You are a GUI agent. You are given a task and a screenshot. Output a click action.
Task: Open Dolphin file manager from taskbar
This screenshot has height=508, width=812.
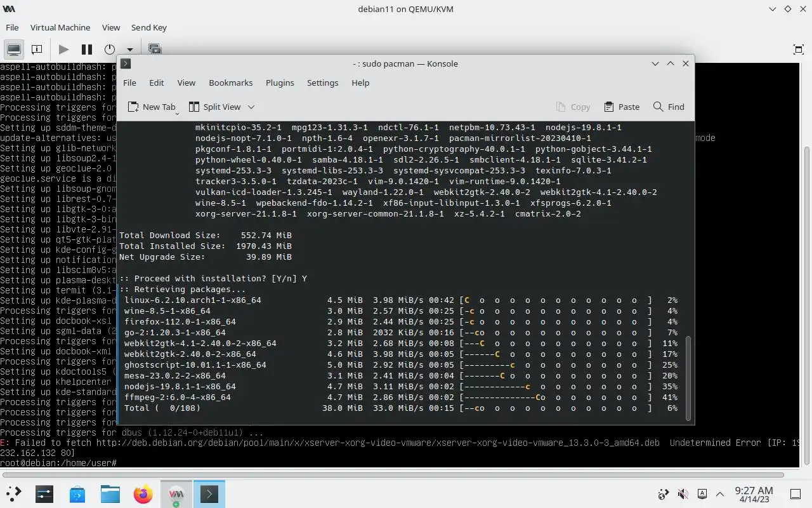110,493
